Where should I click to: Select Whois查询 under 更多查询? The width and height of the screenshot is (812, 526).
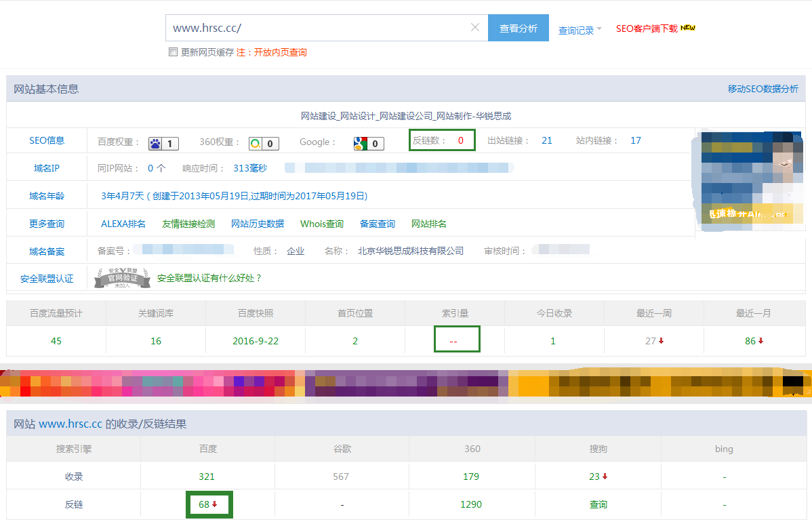322,224
